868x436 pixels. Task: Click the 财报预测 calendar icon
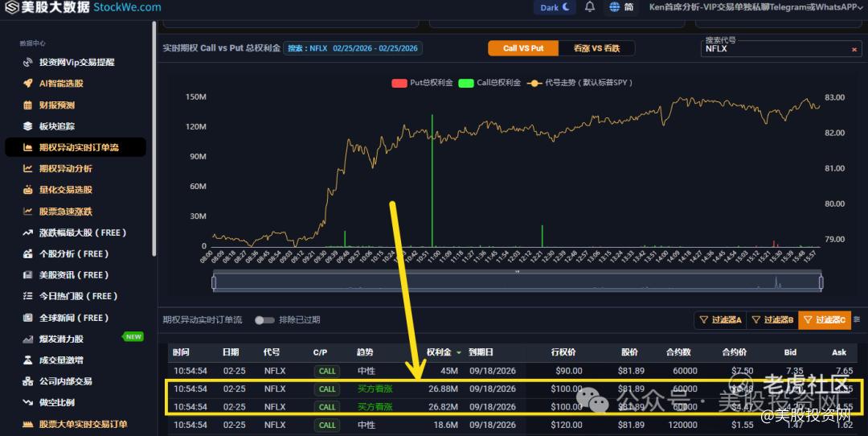tap(27, 105)
